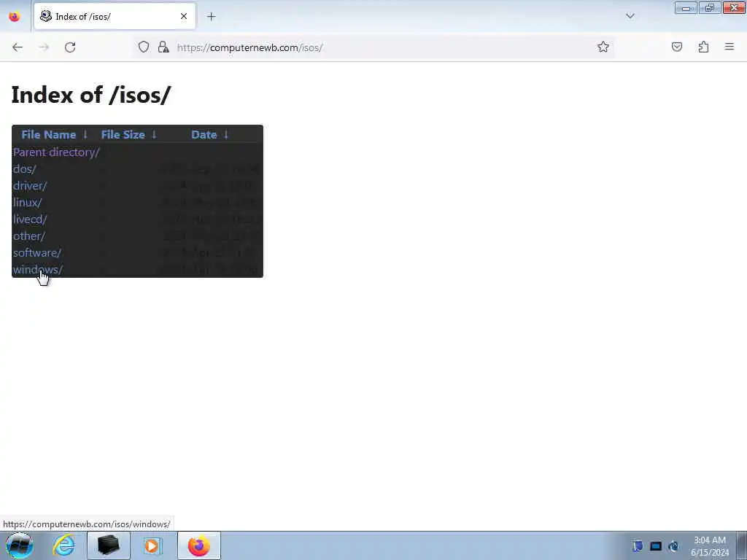Open Firefox View pinned icon
The image size is (747, 560).
[15, 17]
